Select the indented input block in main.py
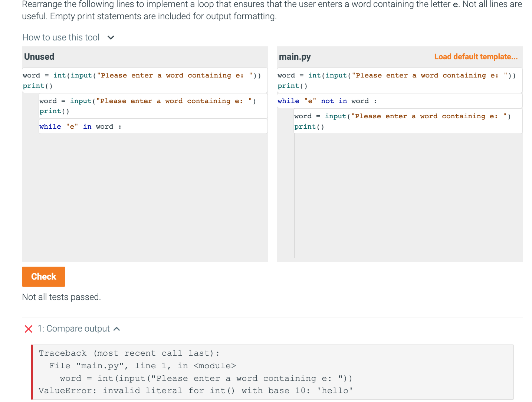Image resolution: width=532 pixels, height=402 pixels. 408,121
